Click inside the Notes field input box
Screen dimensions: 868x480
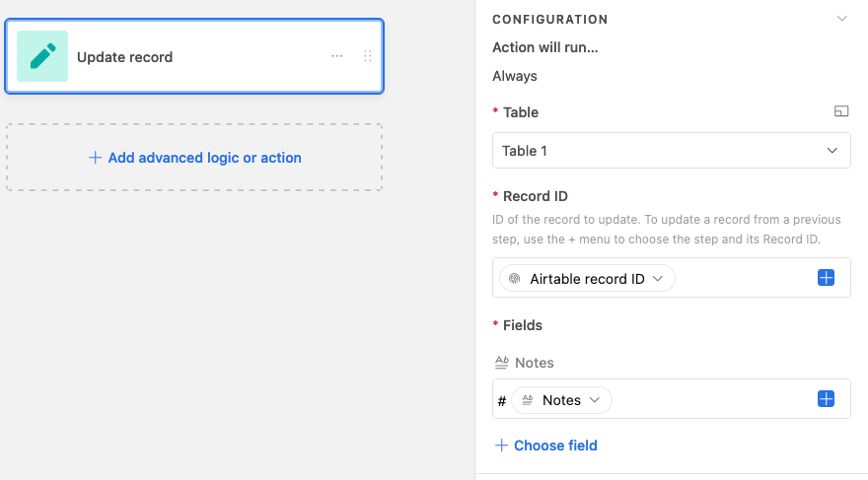[x=711, y=399]
